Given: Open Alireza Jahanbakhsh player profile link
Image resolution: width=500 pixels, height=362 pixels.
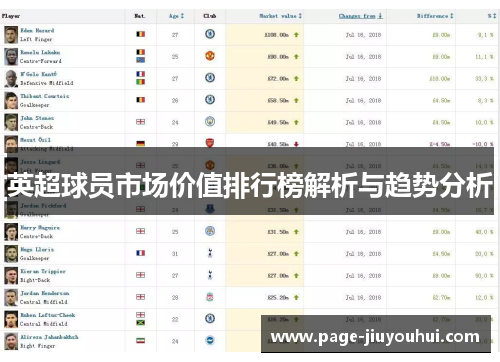Looking at the screenshot, I should (49, 337).
